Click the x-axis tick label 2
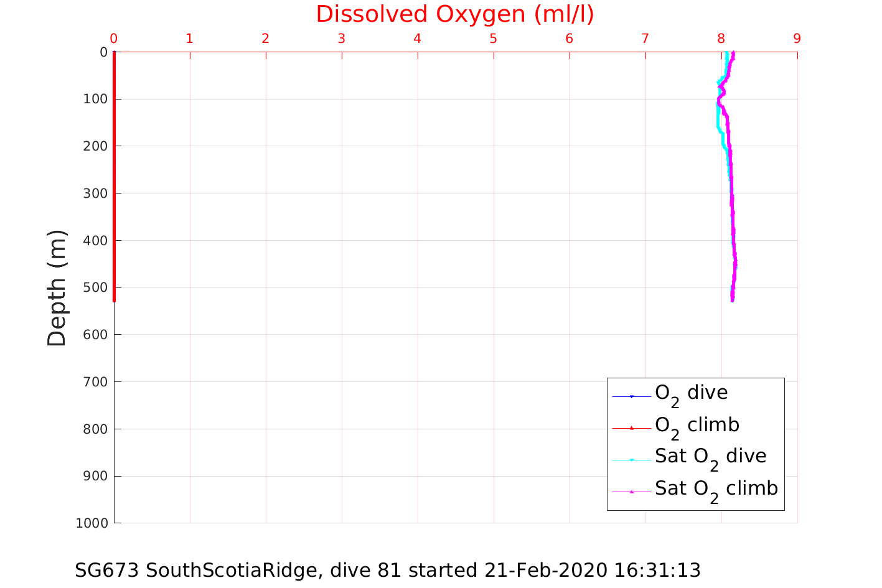Viewport: 882px width, 588px height. pos(266,39)
